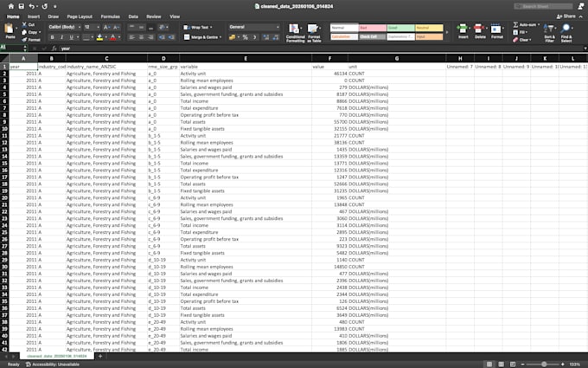The image size is (588, 368).
Task: Increase font size with the larger A
Action: (106, 27)
